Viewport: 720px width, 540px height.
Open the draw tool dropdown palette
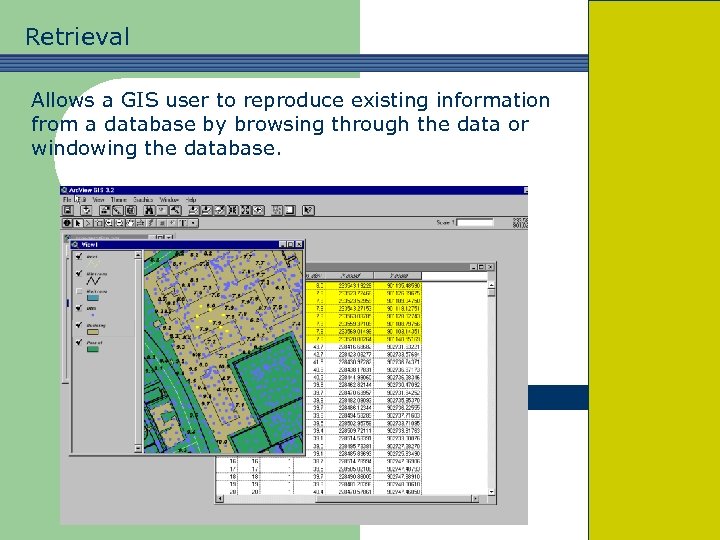click(193, 223)
